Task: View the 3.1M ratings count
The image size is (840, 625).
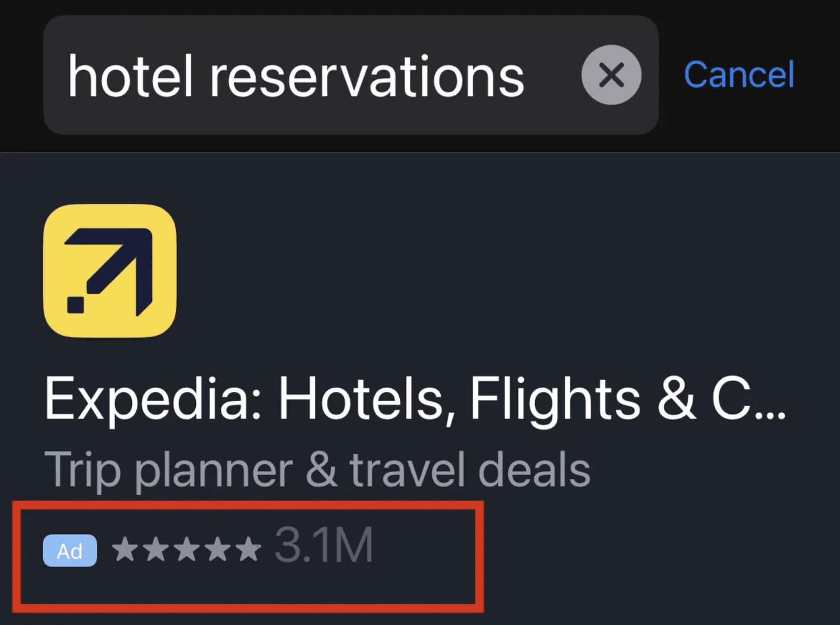Action: tap(324, 545)
